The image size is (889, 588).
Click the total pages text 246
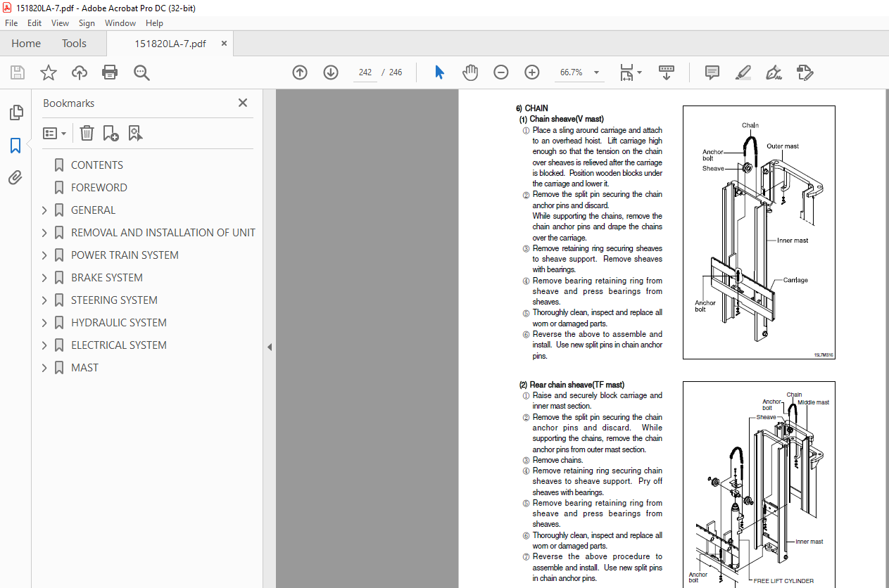[396, 72]
